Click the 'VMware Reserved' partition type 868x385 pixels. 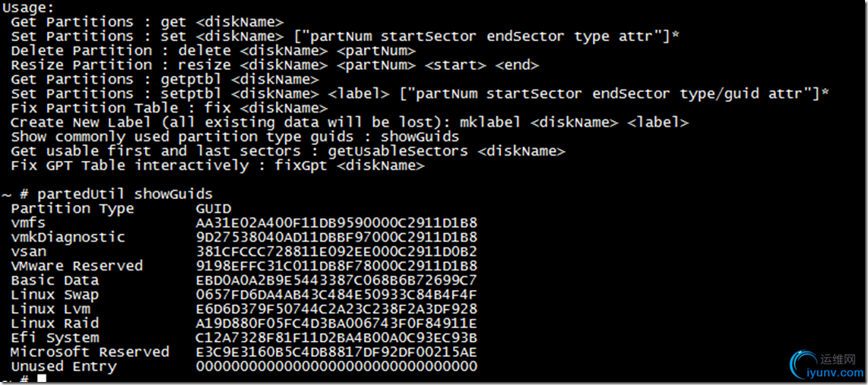coord(77,266)
